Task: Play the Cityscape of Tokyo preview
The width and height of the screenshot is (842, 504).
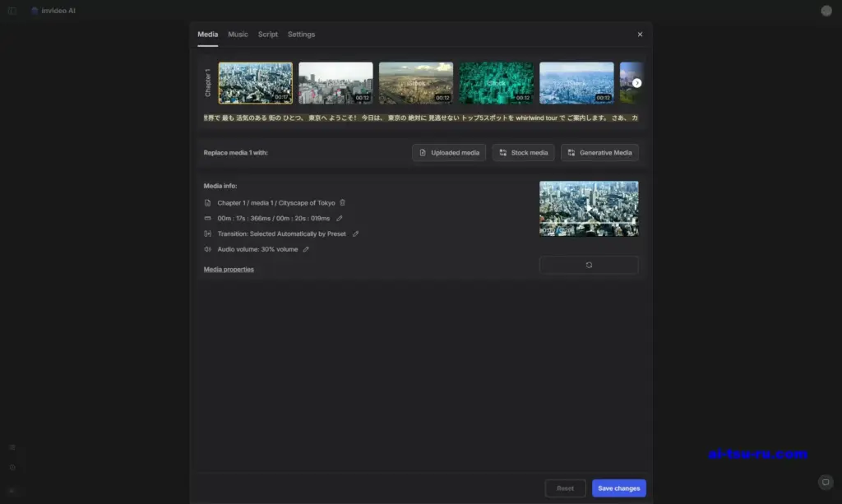Action: tap(589, 208)
